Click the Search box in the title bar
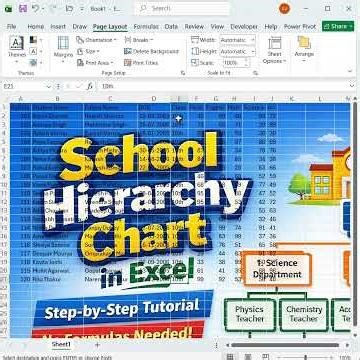 point(182,9)
